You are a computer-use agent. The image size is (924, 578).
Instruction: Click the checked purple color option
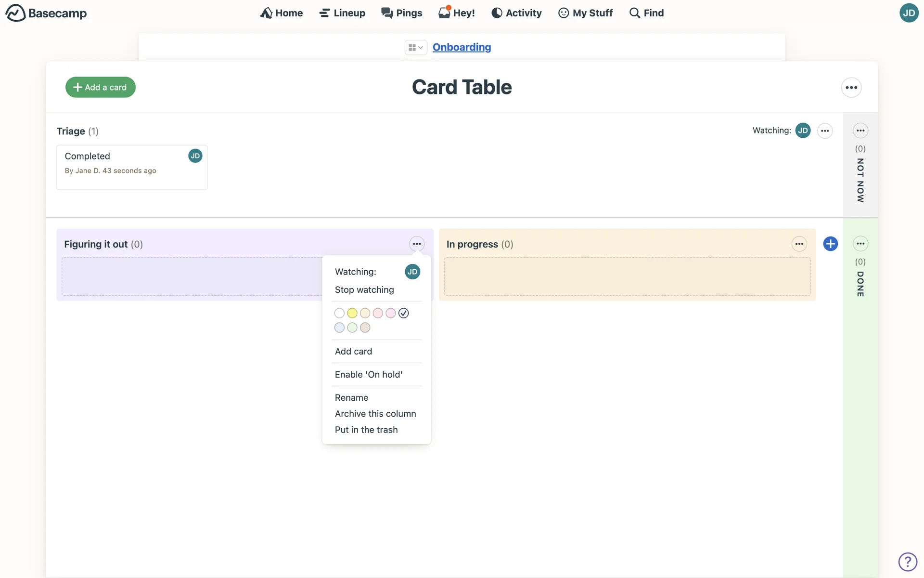pyautogui.click(x=404, y=313)
